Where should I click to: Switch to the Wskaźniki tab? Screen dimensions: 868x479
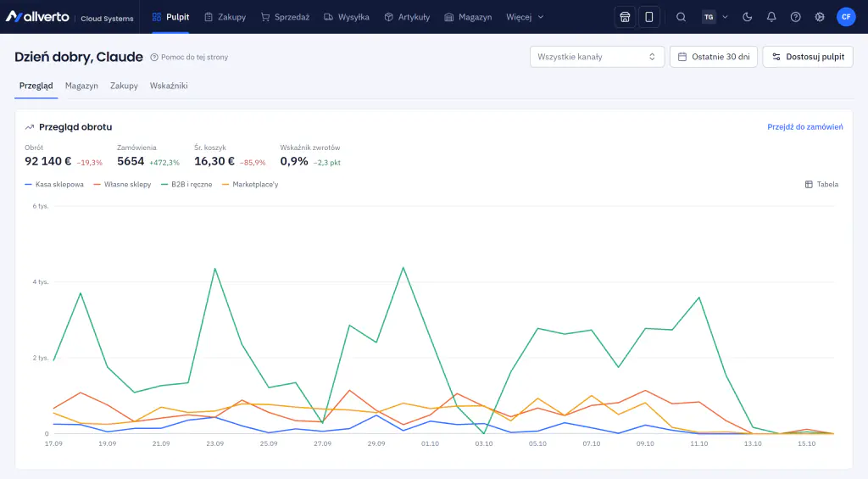pos(169,86)
